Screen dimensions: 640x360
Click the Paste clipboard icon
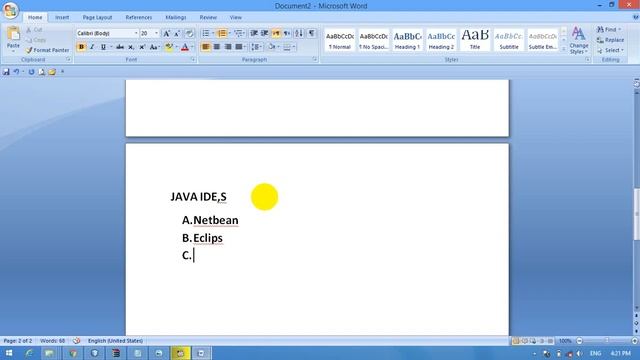point(13,34)
